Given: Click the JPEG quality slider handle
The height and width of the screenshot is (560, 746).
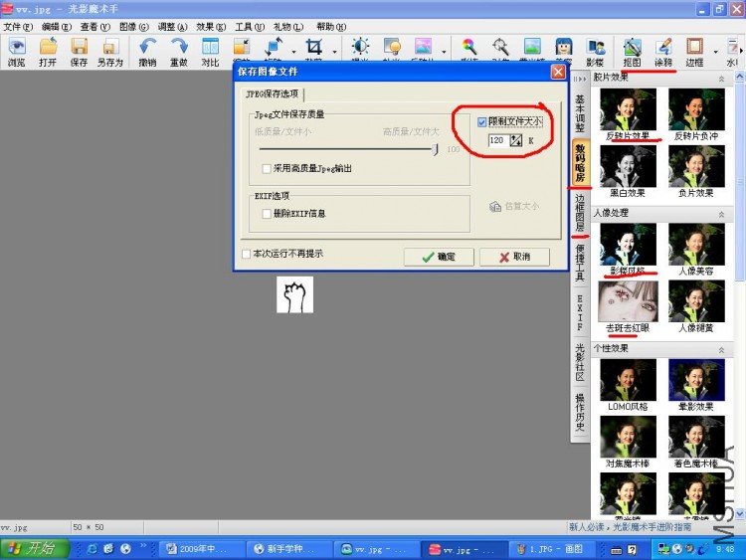Looking at the screenshot, I should [x=435, y=149].
